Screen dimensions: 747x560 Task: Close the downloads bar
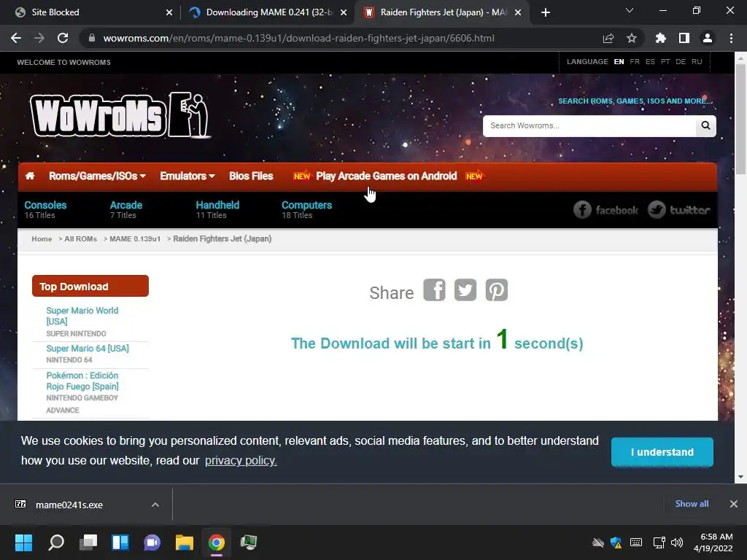coord(734,504)
